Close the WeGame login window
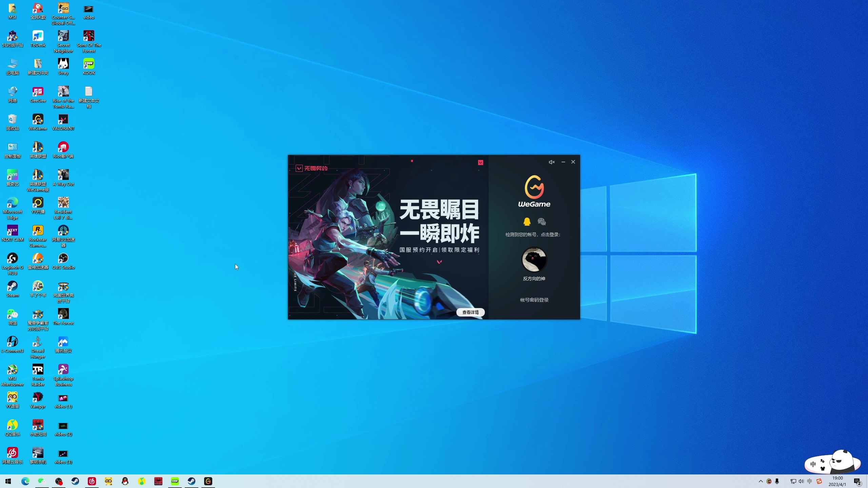The image size is (868, 488). tap(573, 162)
